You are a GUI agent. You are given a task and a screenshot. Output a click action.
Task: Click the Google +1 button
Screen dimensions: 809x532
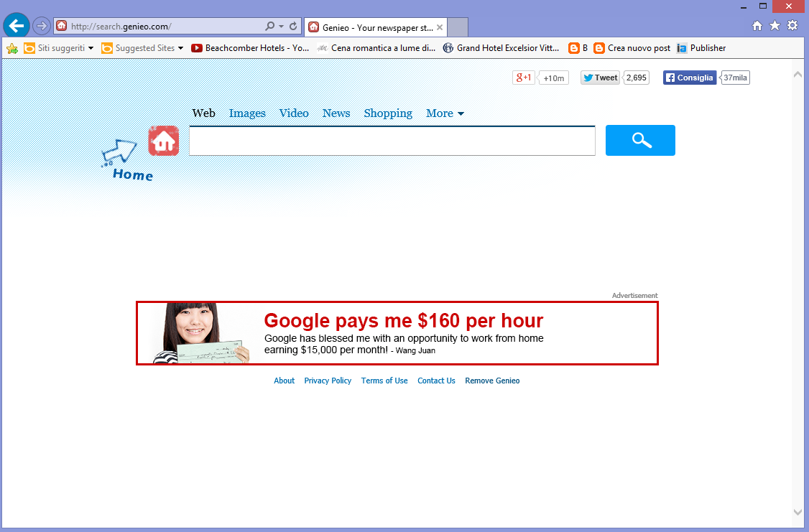coord(523,78)
